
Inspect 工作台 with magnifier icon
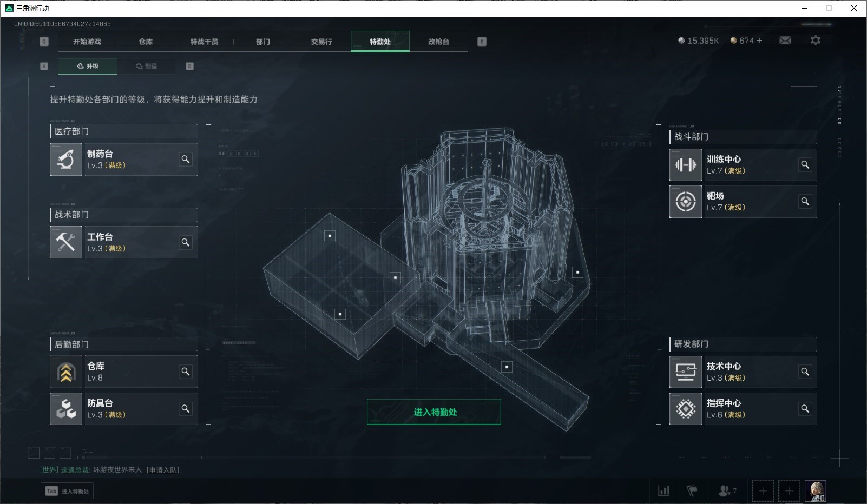click(x=186, y=242)
